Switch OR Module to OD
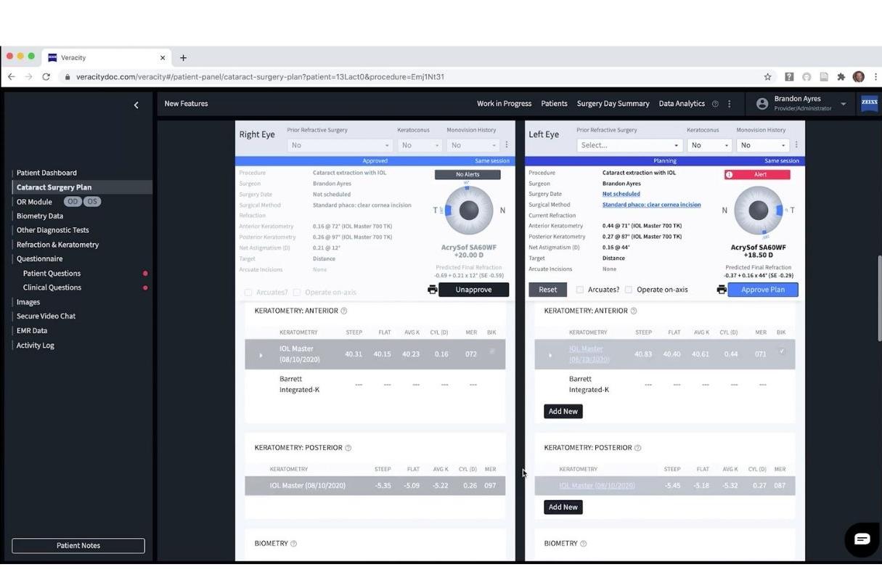Image resolution: width=882 pixels, height=588 pixels. click(x=73, y=202)
